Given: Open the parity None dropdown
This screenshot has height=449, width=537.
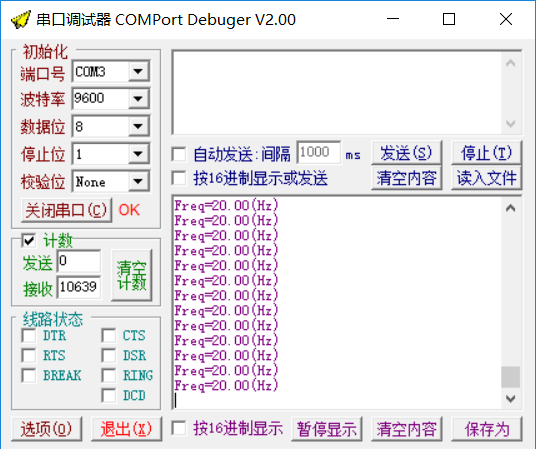Looking at the screenshot, I should 138,181.
